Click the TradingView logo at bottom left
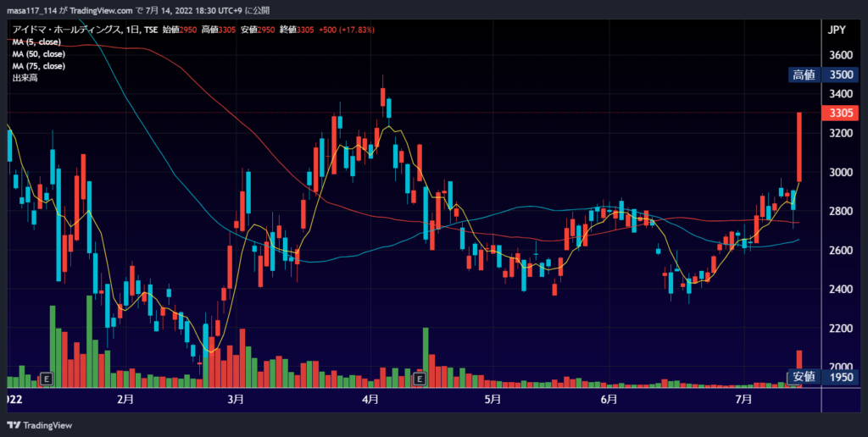This screenshot has width=868, height=437. point(40,425)
